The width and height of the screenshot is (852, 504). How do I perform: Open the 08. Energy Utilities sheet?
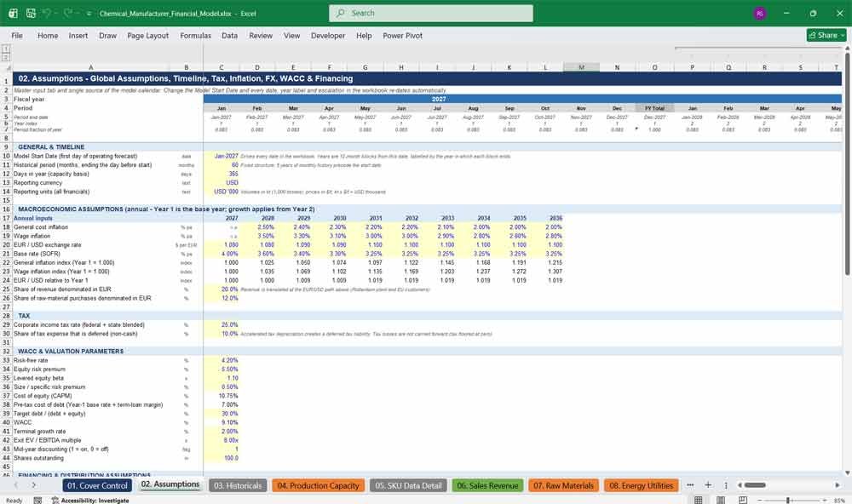pyautogui.click(x=642, y=485)
